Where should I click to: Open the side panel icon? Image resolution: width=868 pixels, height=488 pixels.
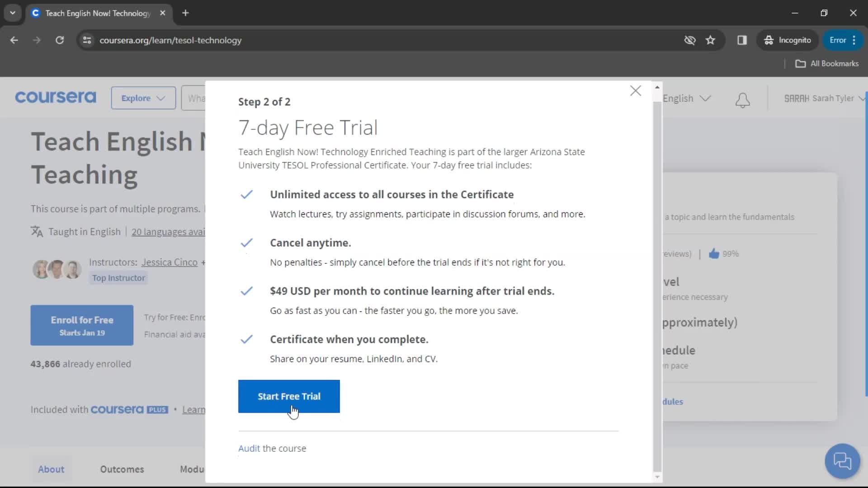[742, 40]
